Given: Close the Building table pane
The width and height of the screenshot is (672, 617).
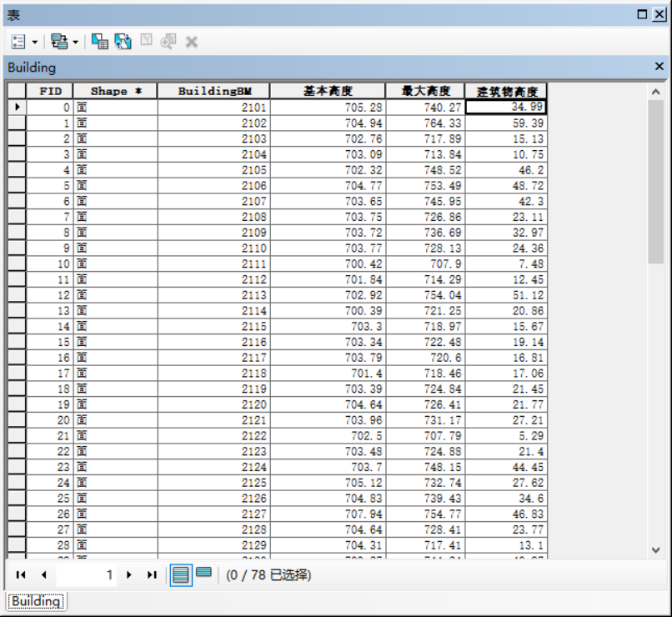Looking at the screenshot, I should 659,67.
